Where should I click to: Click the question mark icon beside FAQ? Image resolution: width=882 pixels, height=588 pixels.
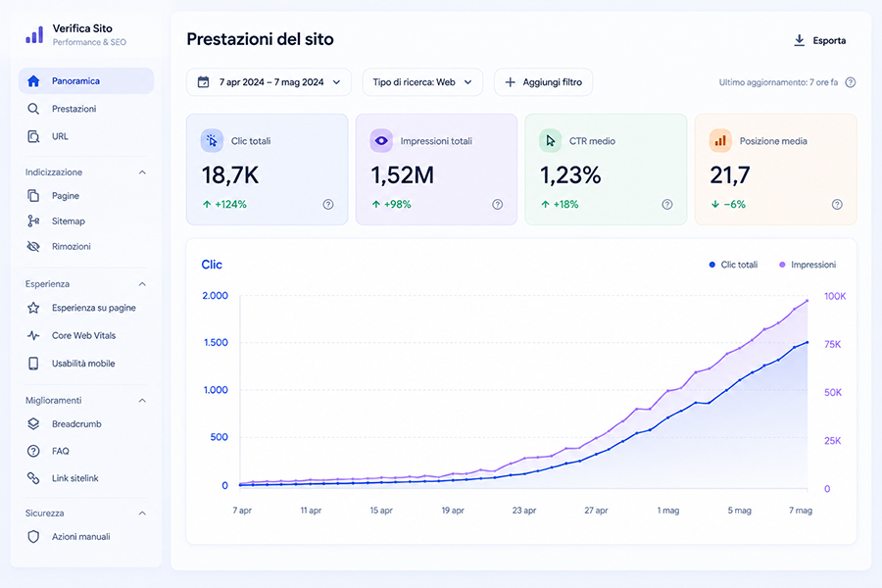33,451
